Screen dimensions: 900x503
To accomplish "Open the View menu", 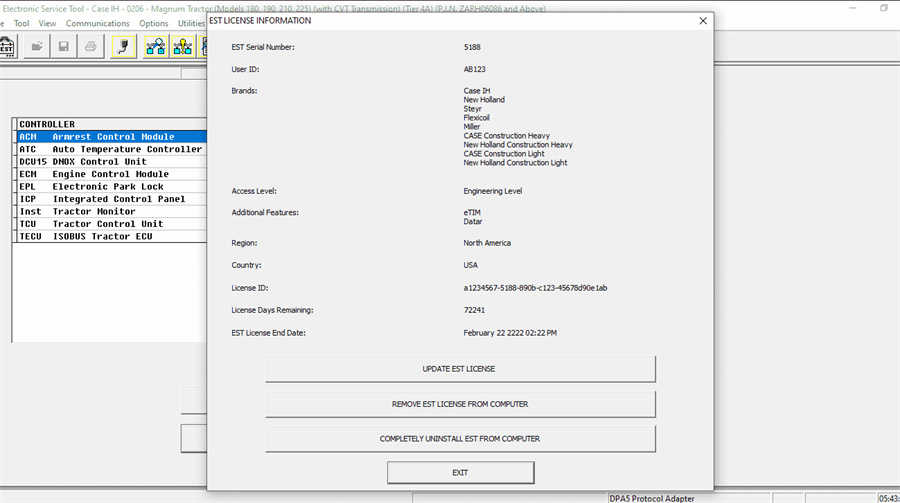I will [47, 24].
